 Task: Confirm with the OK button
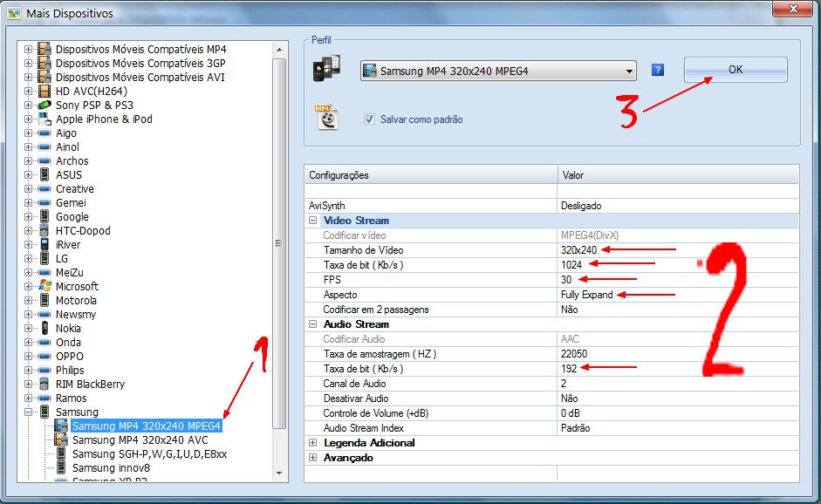pos(735,70)
